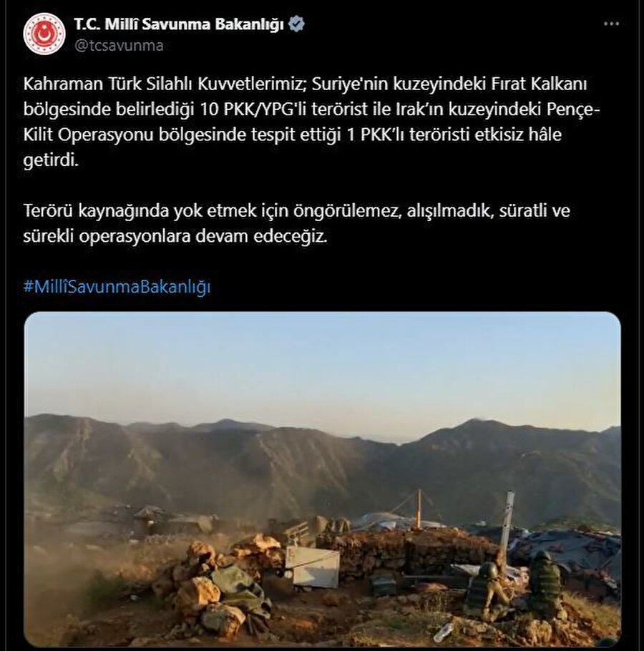
Task: Click the paragraph starting "Kahraman Türk Silahlı"
Action: [311, 122]
